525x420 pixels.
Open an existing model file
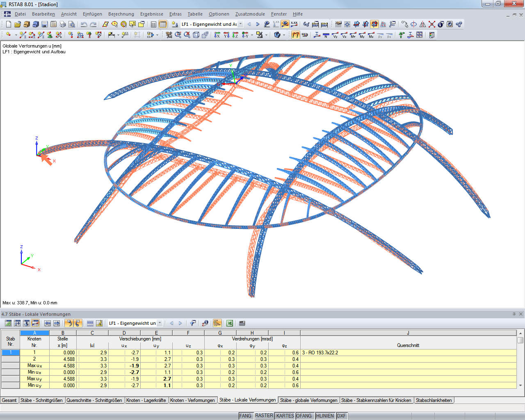click(x=18, y=24)
